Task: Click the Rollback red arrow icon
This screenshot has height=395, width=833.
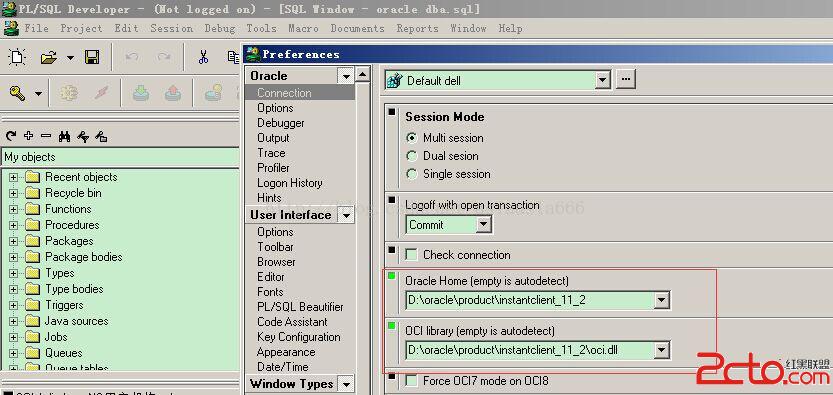Action: [x=173, y=94]
